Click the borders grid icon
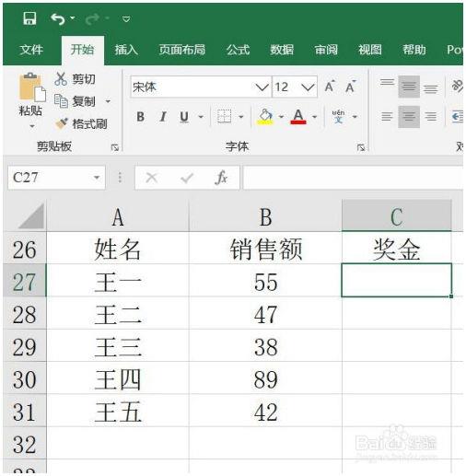 click(224, 116)
